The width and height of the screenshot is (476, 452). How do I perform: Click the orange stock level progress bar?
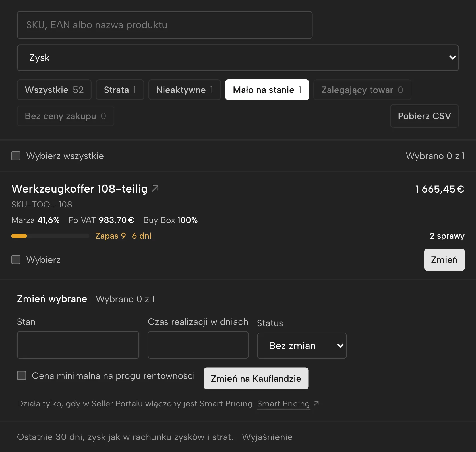(x=50, y=236)
